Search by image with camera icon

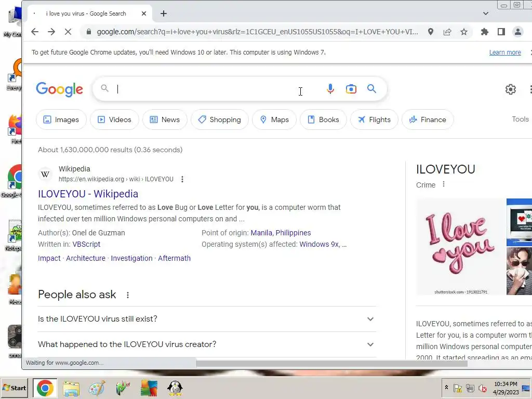351,89
